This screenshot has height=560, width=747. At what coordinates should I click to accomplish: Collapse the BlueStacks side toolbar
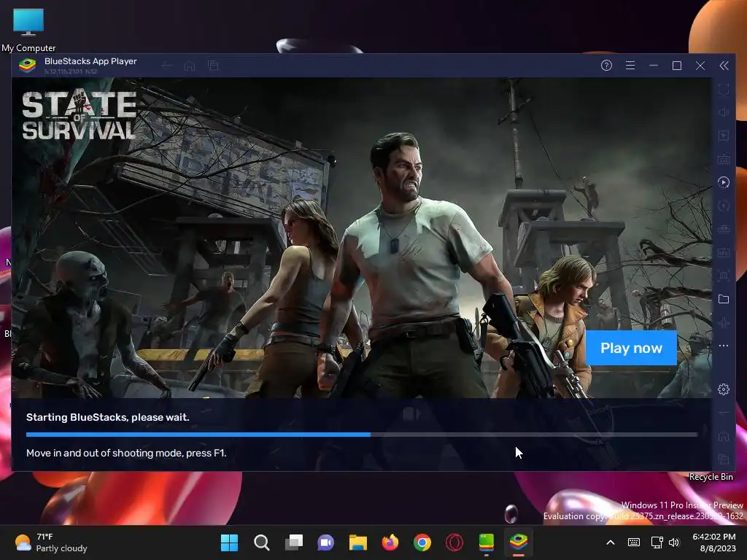point(724,66)
